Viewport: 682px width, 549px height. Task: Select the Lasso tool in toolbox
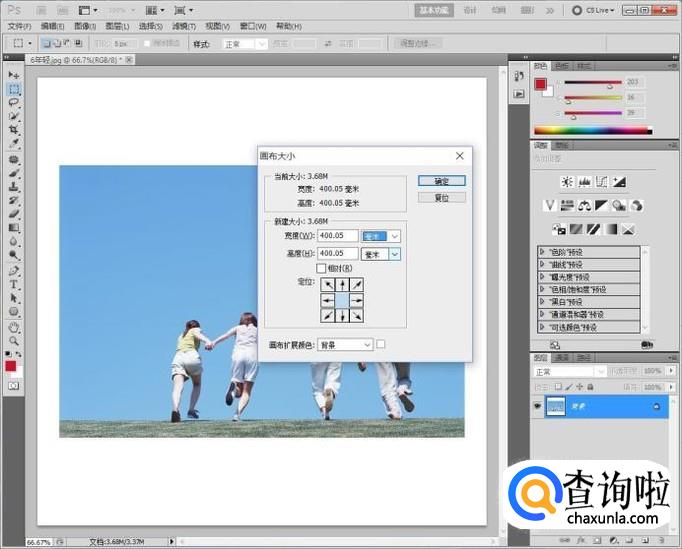point(14,103)
